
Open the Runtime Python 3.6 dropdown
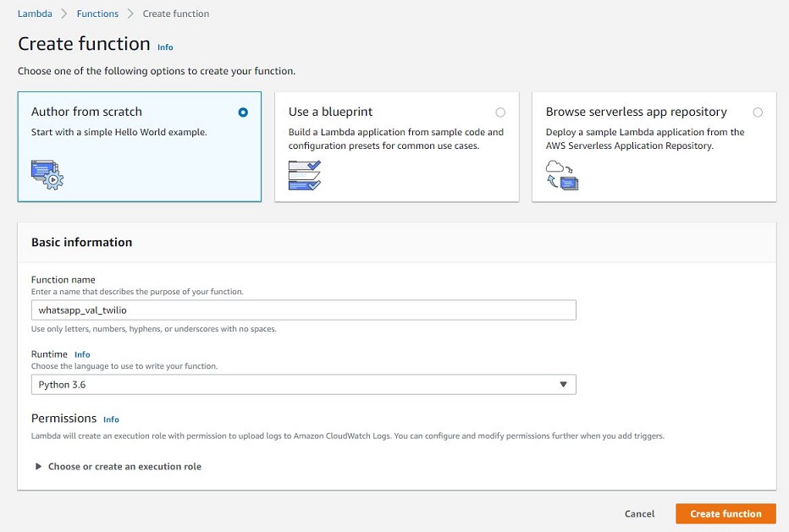[303, 385]
